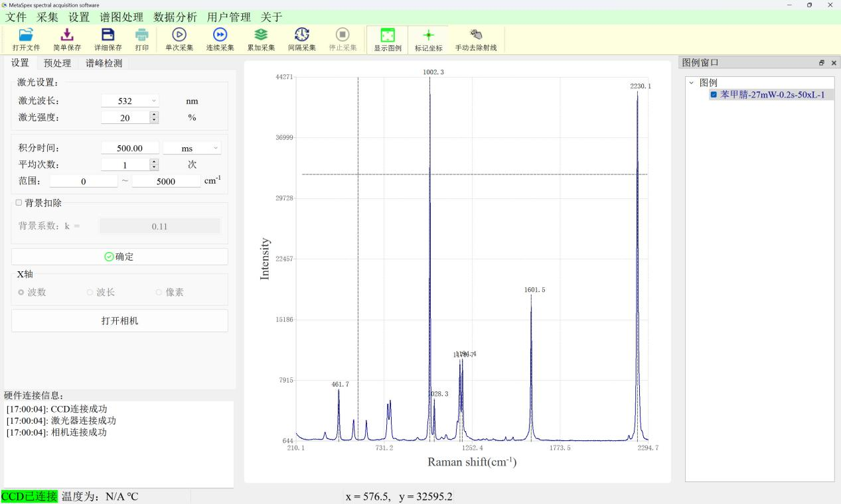The height and width of the screenshot is (504, 841).
Task: Open the 设置 menu in menu bar
Action: tap(79, 17)
